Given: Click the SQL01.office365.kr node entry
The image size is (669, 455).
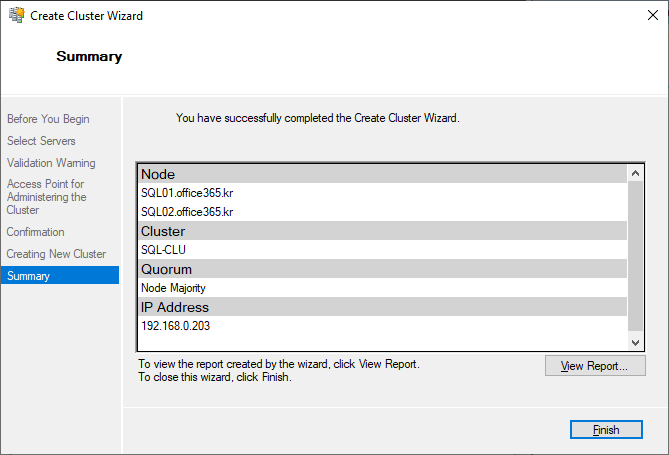Looking at the screenshot, I should point(383,193).
